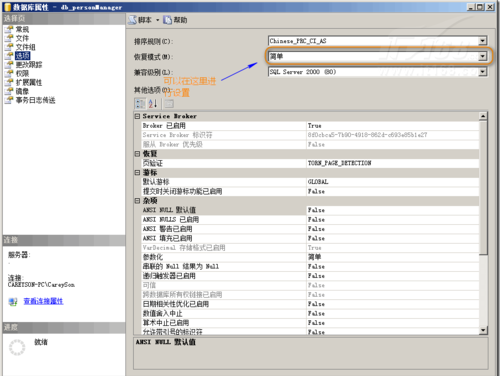
Task: Select the 事务日志传送 page icon
Action: pos(9,100)
